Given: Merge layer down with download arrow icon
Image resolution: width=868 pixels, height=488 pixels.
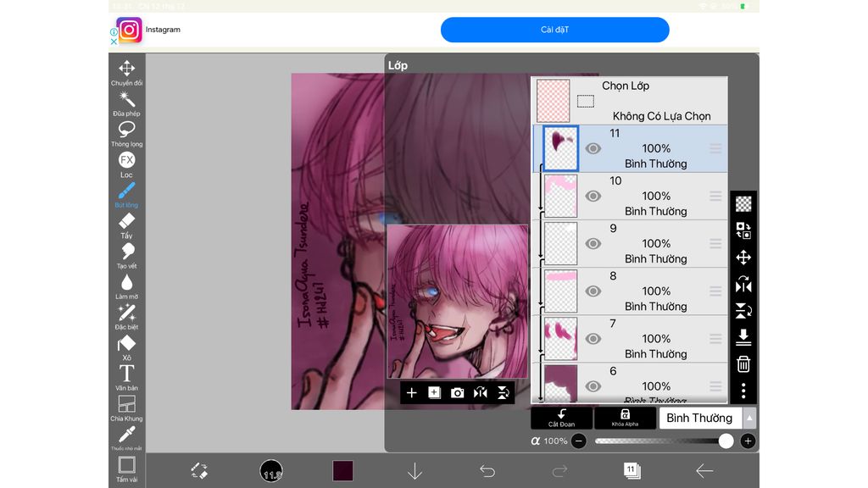Looking at the screenshot, I should [x=743, y=337].
